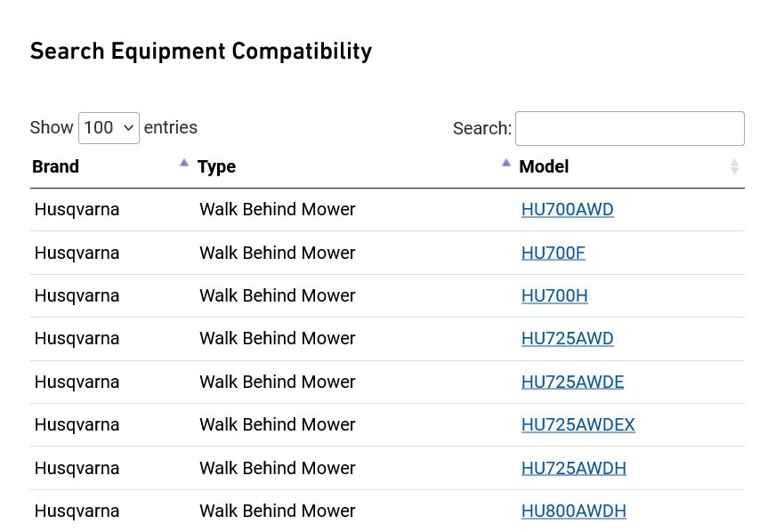This screenshot has width=776, height=532.
Task: Click the Search label text
Action: (x=482, y=129)
